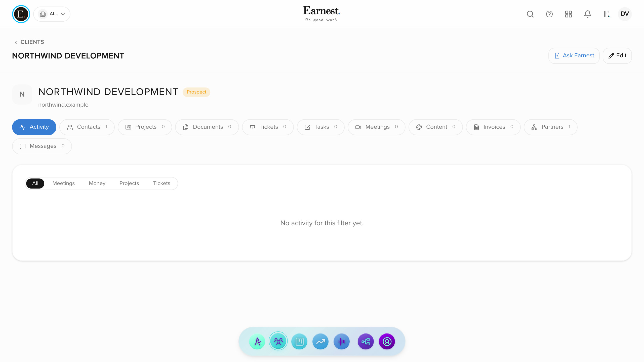This screenshot has height=362, width=644.
Task: Open the Tickets tab
Action: [268, 127]
